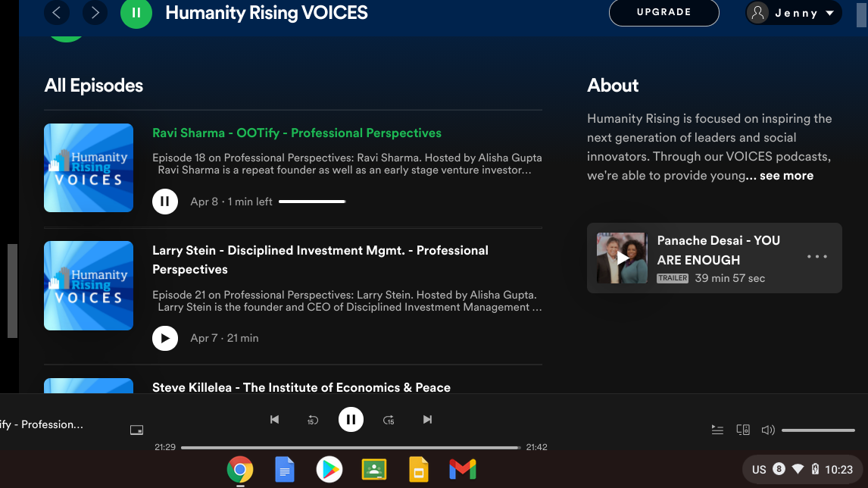Open Panache Desai - YOU ARE ENOUGH title
Screen dimensions: 868x488
point(719,250)
